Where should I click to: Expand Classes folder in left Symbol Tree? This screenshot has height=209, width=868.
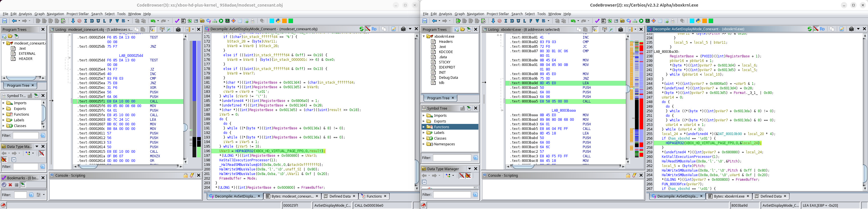coord(4,126)
